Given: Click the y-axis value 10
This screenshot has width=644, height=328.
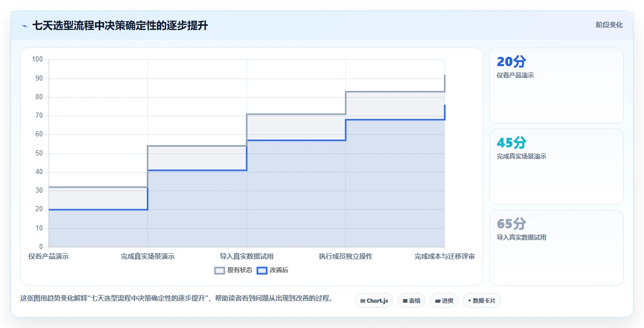Looking at the screenshot, I should pos(39,228).
